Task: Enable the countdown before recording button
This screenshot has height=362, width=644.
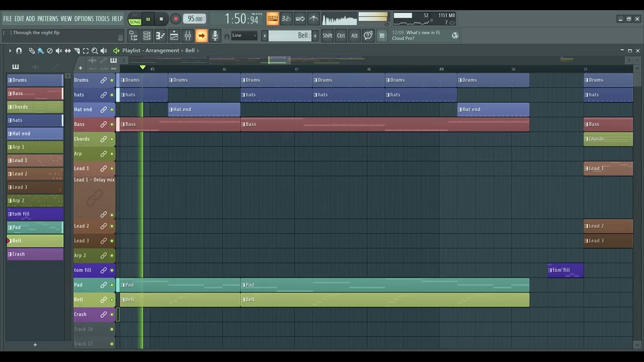Action: click(286, 19)
